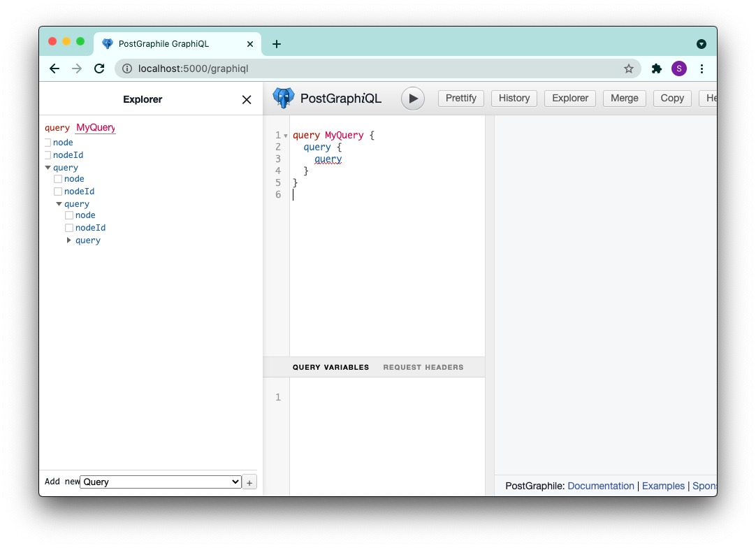Open the purple S profile avatar
The image size is (756, 548).
pyautogui.click(x=679, y=68)
